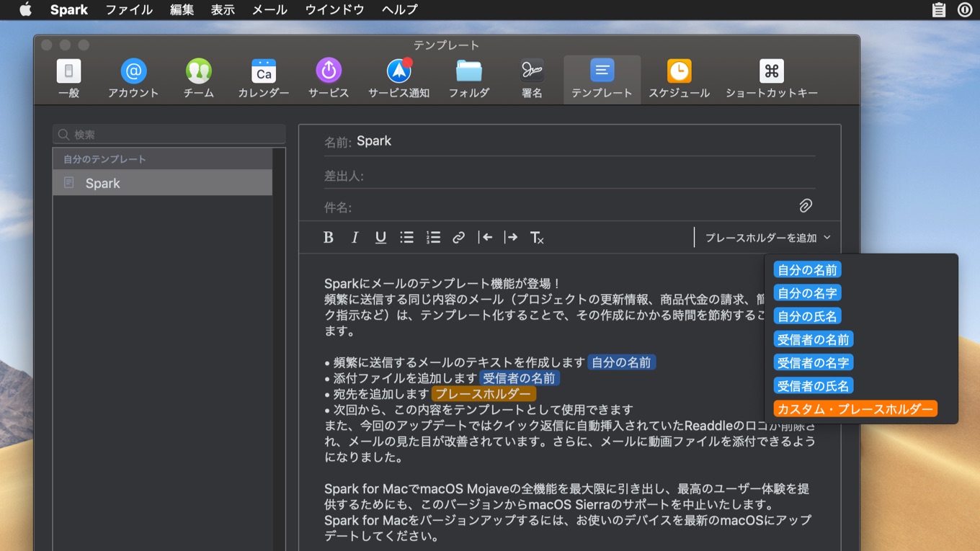This screenshot has width=980, height=551.
Task: Increase indent with the indent icon
Action: pyautogui.click(x=511, y=238)
